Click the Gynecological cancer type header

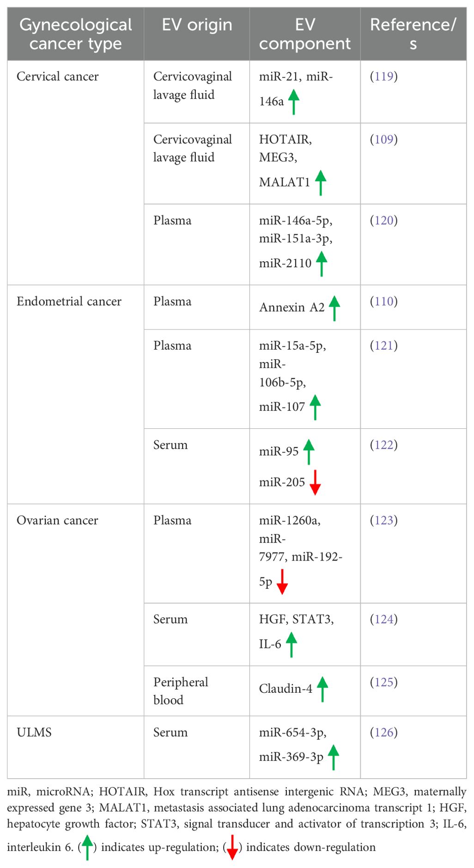coord(76,34)
